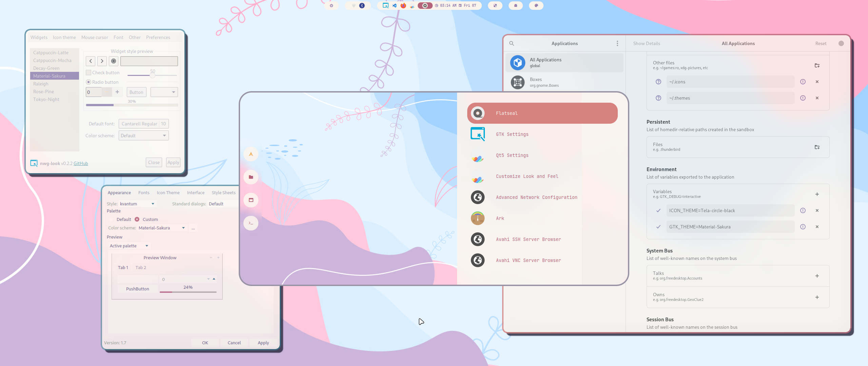Click add-folder icon in Other files row
The image size is (868, 366).
[817, 65]
